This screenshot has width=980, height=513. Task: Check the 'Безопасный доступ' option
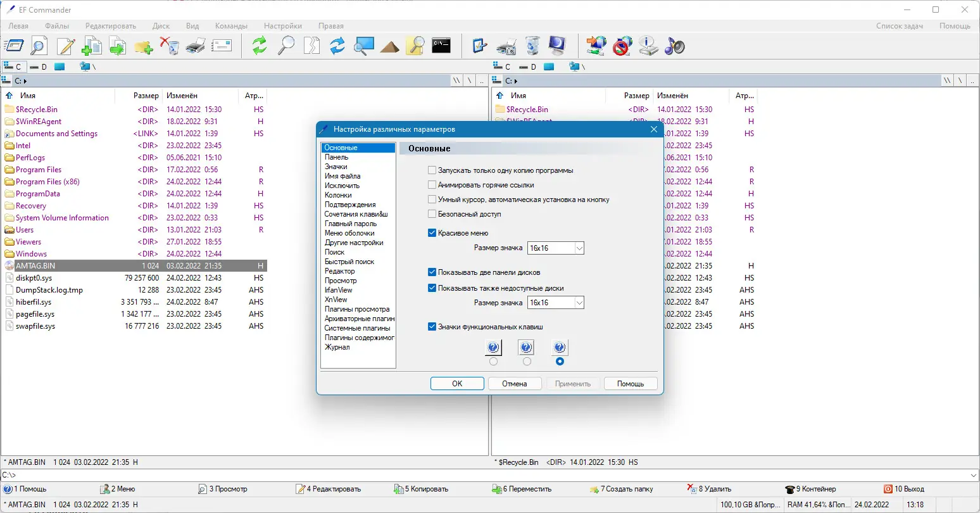coord(432,214)
